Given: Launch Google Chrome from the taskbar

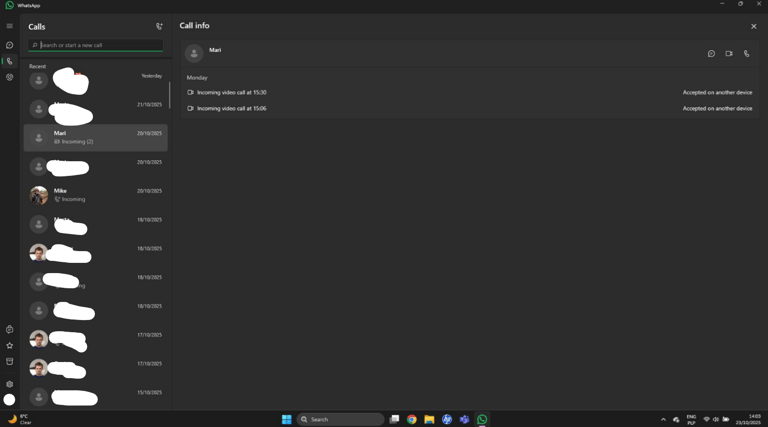Looking at the screenshot, I should [411, 419].
